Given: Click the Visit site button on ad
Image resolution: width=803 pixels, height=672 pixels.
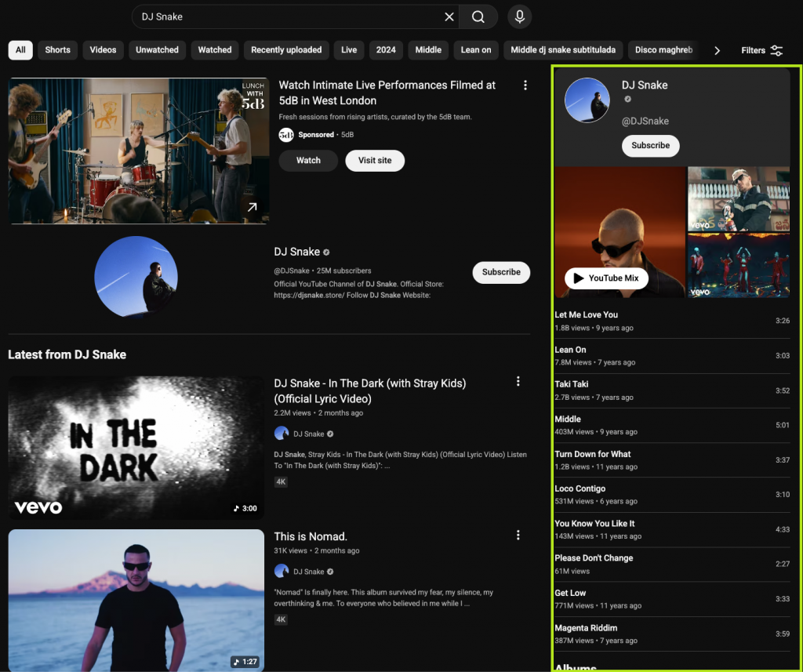Looking at the screenshot, I should click(x=375, y=161).
